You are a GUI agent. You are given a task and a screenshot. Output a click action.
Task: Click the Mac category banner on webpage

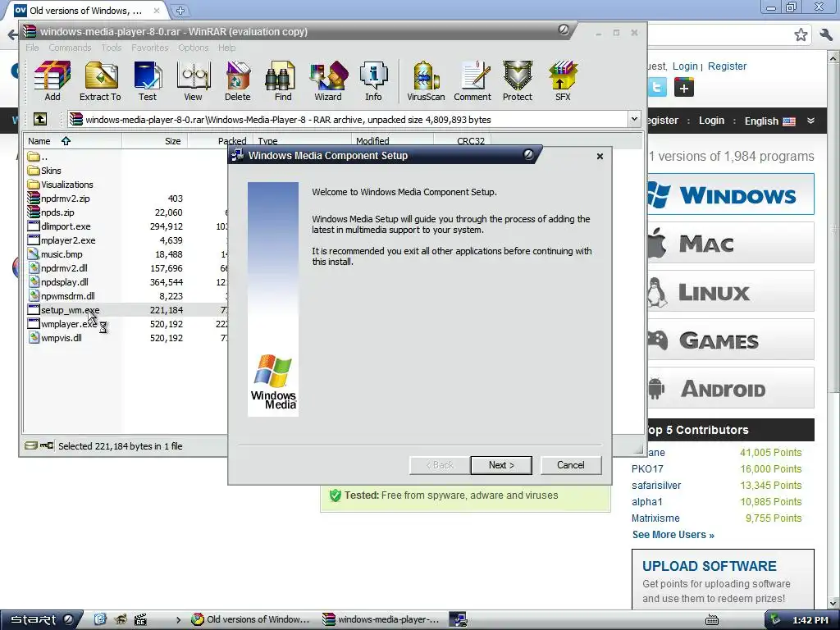tap(731, 243)
